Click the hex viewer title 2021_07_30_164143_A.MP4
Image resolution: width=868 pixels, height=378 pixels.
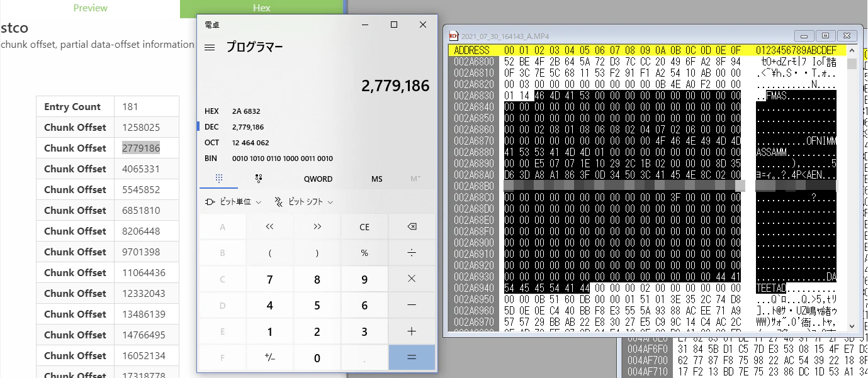[505, 36]
